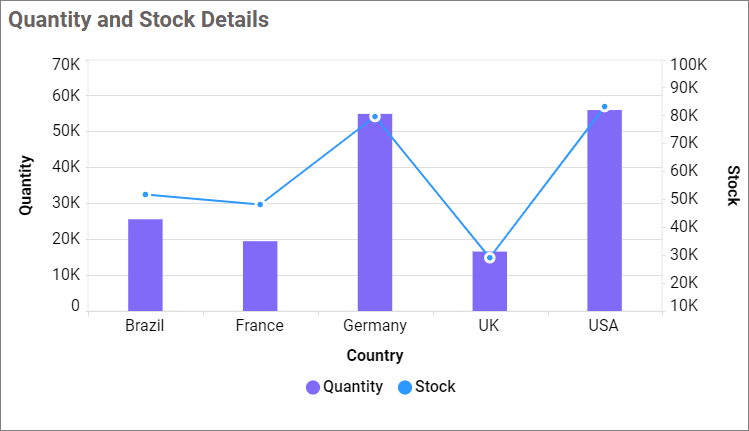Click the Country axis title
This screenshot has height=431, width=749.
click(x=375, y=355)
